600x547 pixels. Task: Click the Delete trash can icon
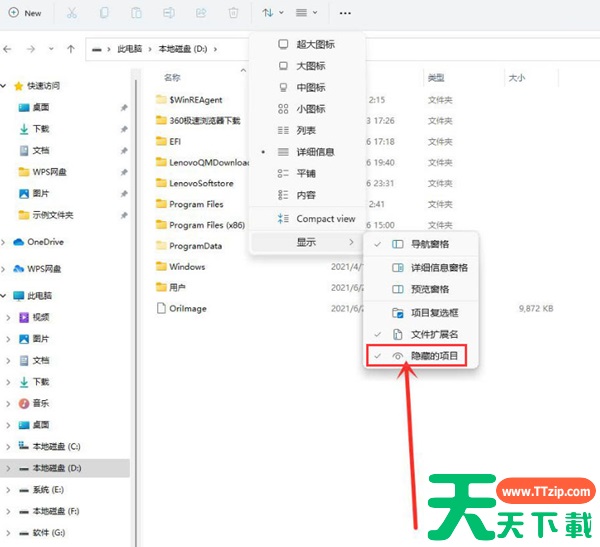(x=233, y=13)
